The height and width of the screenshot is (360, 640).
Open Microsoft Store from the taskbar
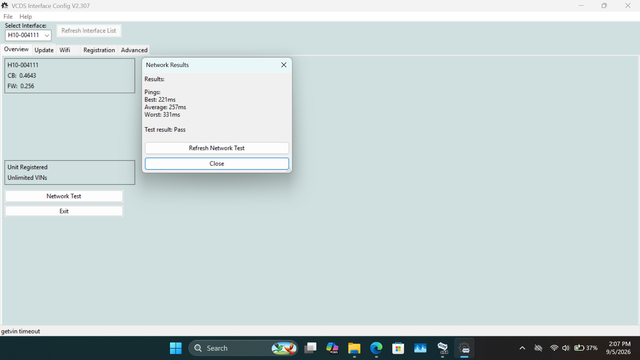point(398,348)
